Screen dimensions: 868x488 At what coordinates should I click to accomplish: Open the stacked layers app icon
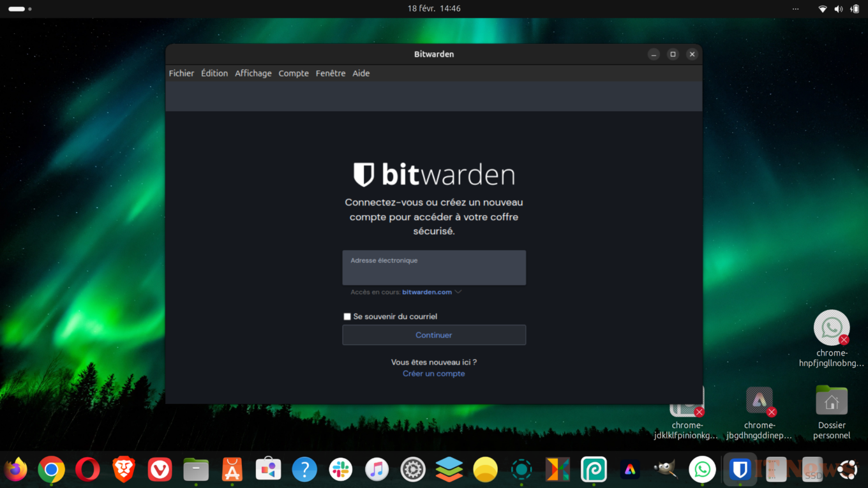[x=449, y=470]
